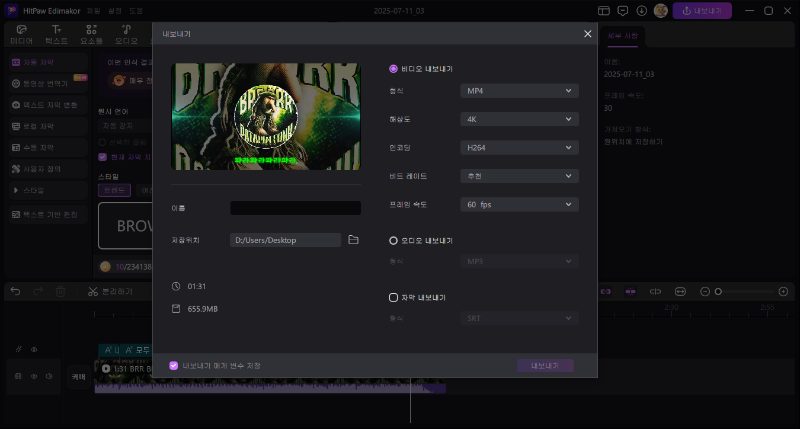
Task: Enable the Subtitle export checkbox
Action: pos(393,297)
